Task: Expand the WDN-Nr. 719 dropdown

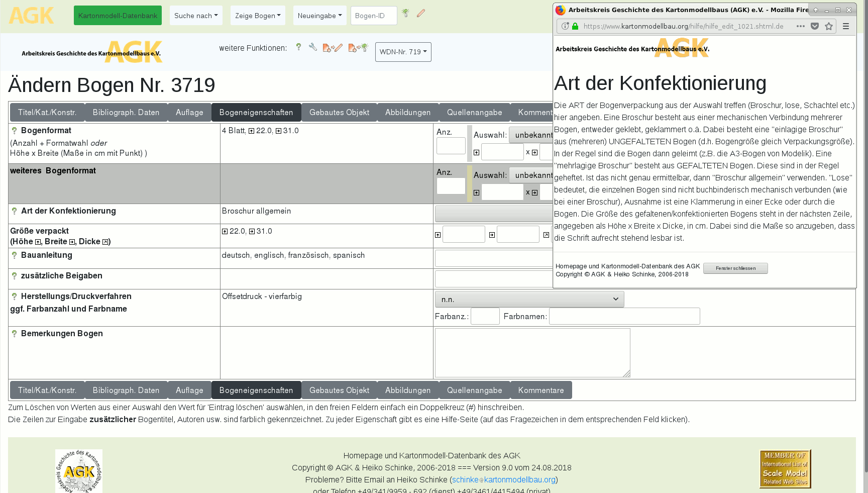Action: pos(403,52)
